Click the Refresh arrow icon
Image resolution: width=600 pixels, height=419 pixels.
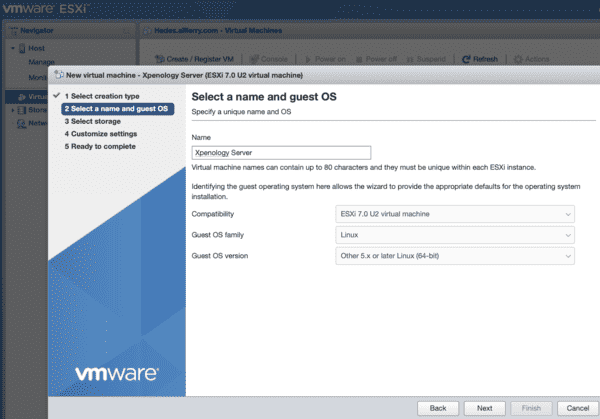click(466, 59)
